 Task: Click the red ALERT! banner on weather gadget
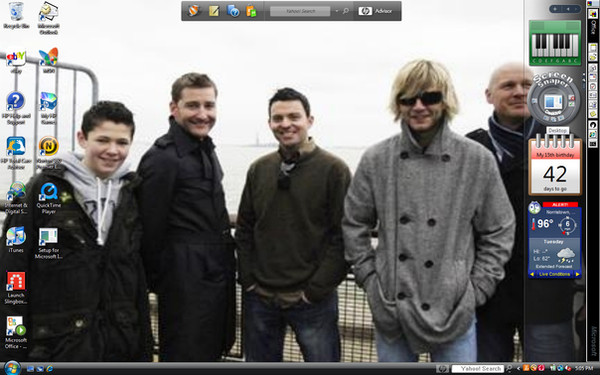[560, 204]
